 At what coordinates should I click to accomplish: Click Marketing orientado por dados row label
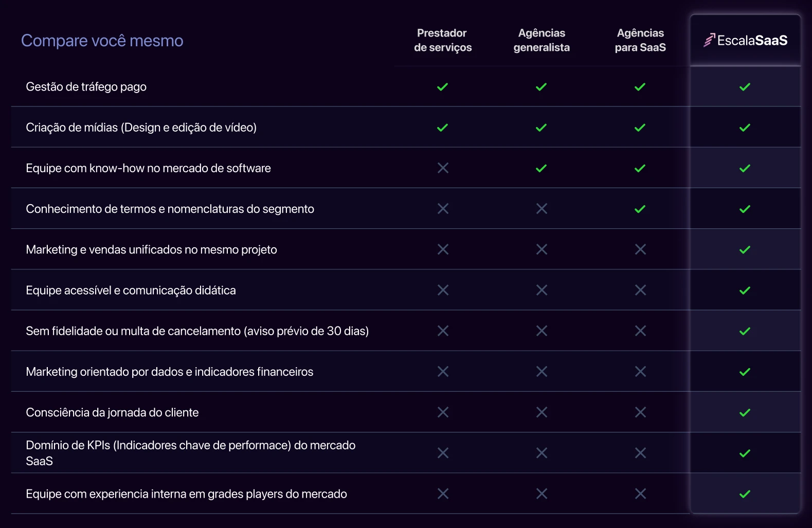tap(169, 371)
